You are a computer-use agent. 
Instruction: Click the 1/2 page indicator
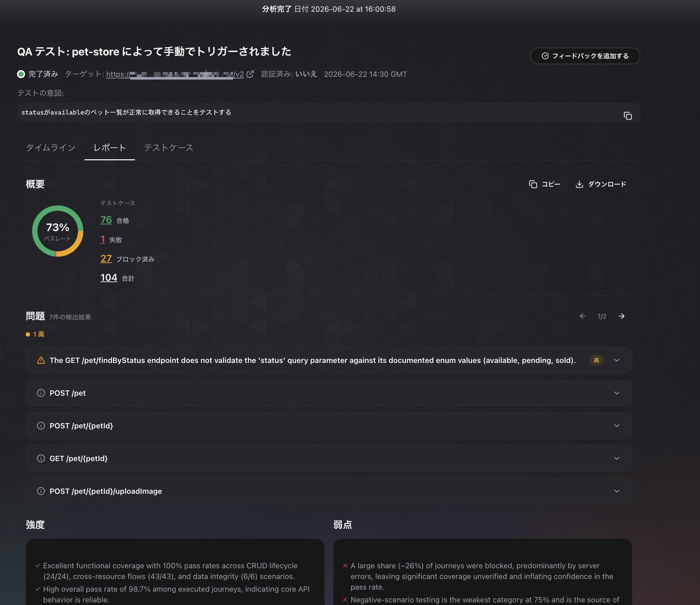(x=602, y=317)
